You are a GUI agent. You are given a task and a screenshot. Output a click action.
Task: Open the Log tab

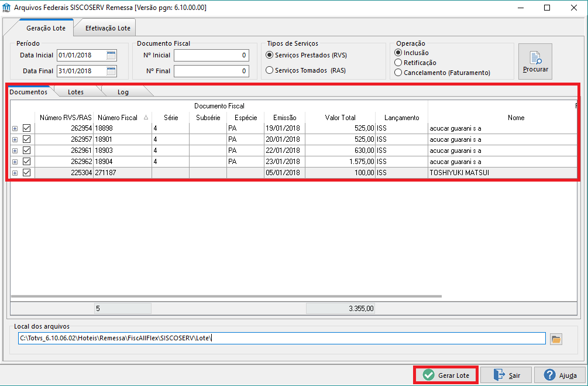[123, 92]
